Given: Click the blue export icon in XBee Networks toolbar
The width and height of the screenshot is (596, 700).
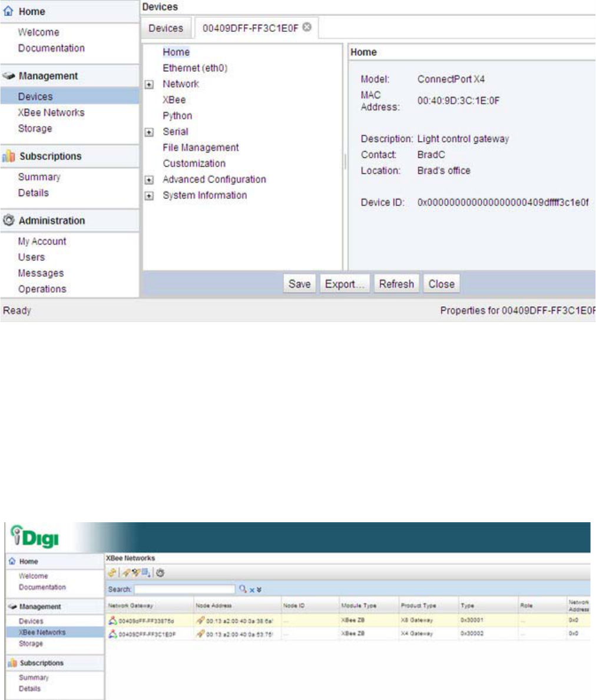Looking at the screenshot, I should click(146, 573).
